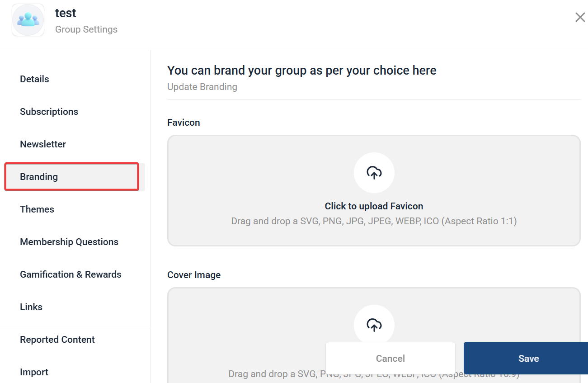This screenshot has height=383, width=588.
Task: Click the Cover Image cloud upload icon
Action: pyautogui.click(x=374, y=325)
